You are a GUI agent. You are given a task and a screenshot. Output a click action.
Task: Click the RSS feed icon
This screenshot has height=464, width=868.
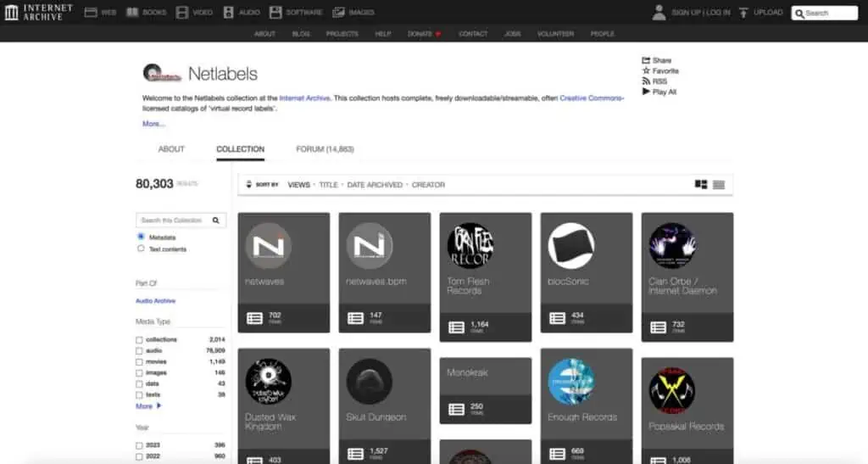click(645, 81)
